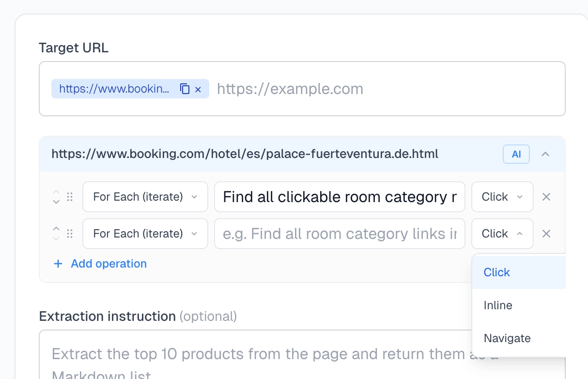Choose Navigate from the action menu
The width and height of the screenshot is (588, 379).
click(507, 338)
